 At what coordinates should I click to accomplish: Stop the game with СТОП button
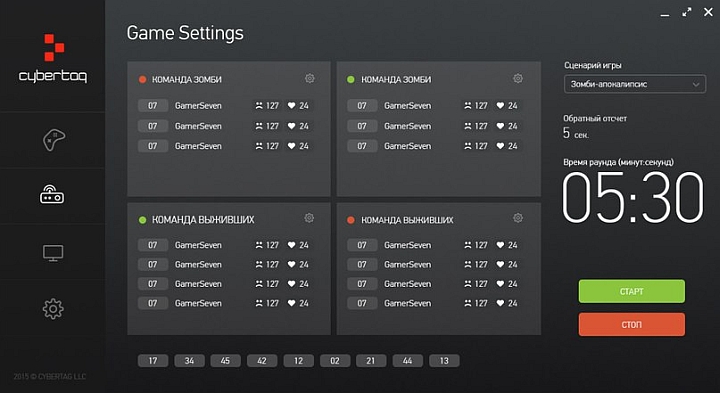click(x=631, y=324)
